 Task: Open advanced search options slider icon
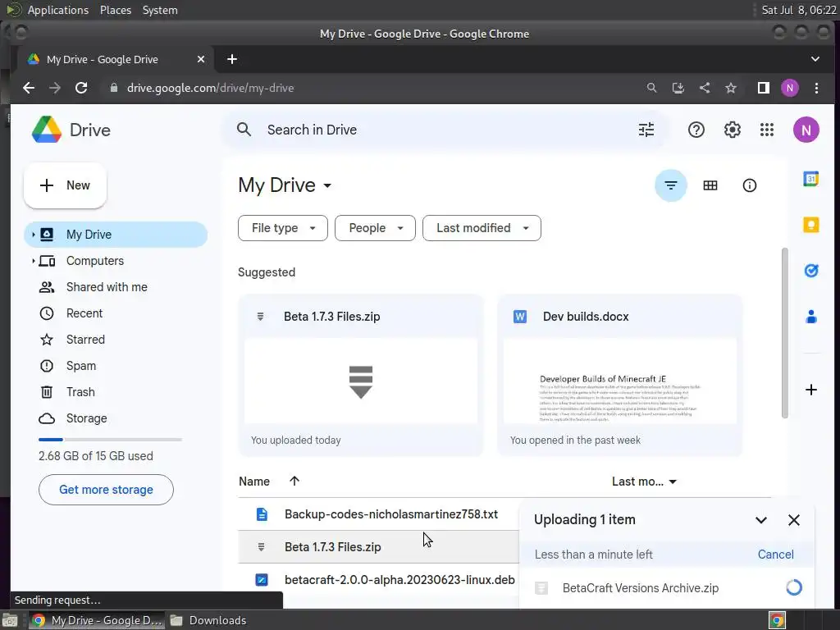[646, 130]
